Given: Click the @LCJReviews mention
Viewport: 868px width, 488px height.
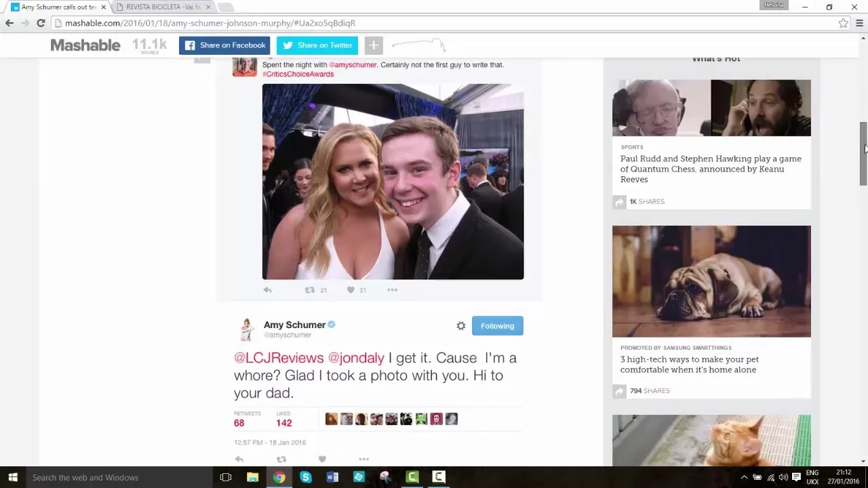Looking at the screenshot, I should click(279, 358).
